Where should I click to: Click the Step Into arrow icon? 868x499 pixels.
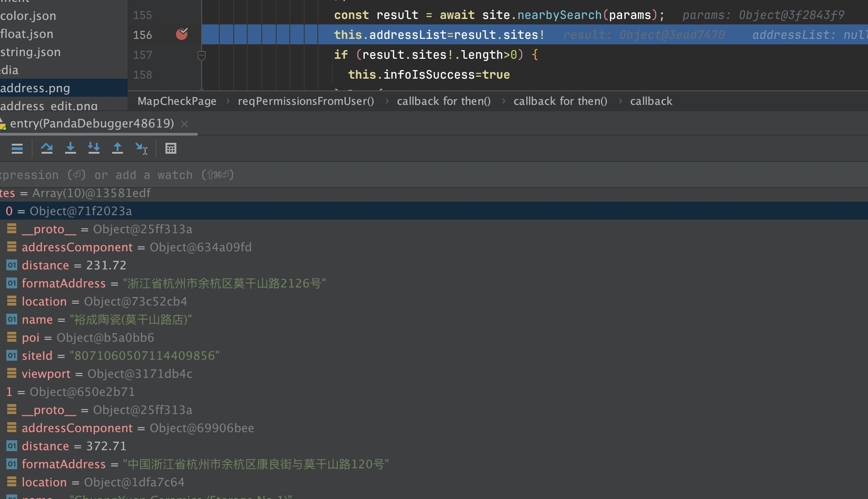[x=70, y=148]
